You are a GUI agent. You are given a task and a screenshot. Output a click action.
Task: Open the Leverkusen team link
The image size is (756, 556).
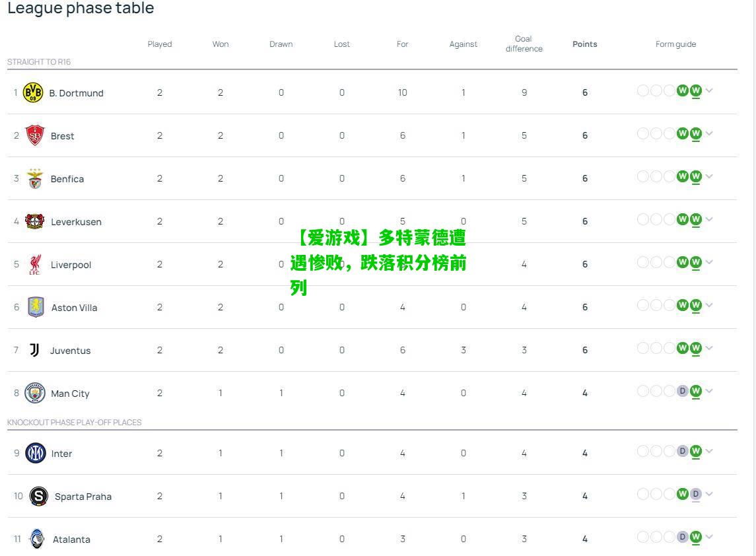tap(76, 222)
